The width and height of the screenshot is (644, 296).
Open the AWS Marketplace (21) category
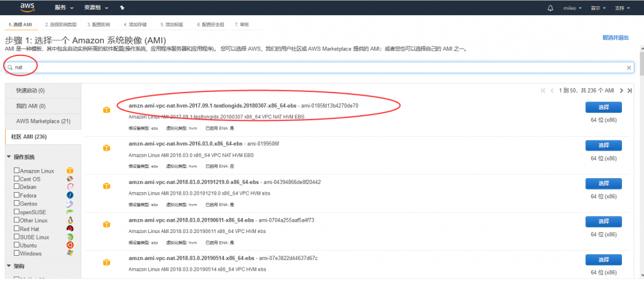pyautogui.click(x=43, y=122)
